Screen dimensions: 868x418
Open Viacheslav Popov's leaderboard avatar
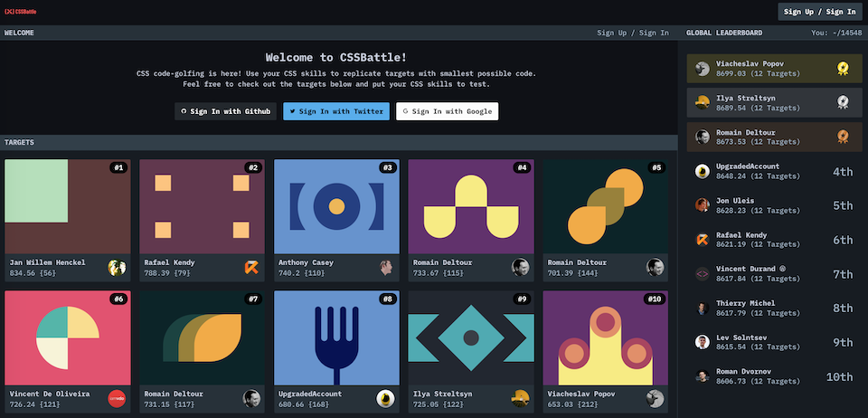[703, 69]
